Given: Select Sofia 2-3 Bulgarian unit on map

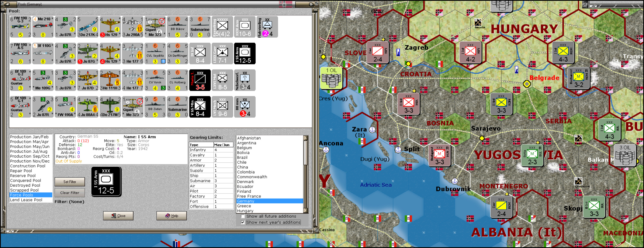Looking at the screenshot, I should pyautogui.click(x=532, y=155).
